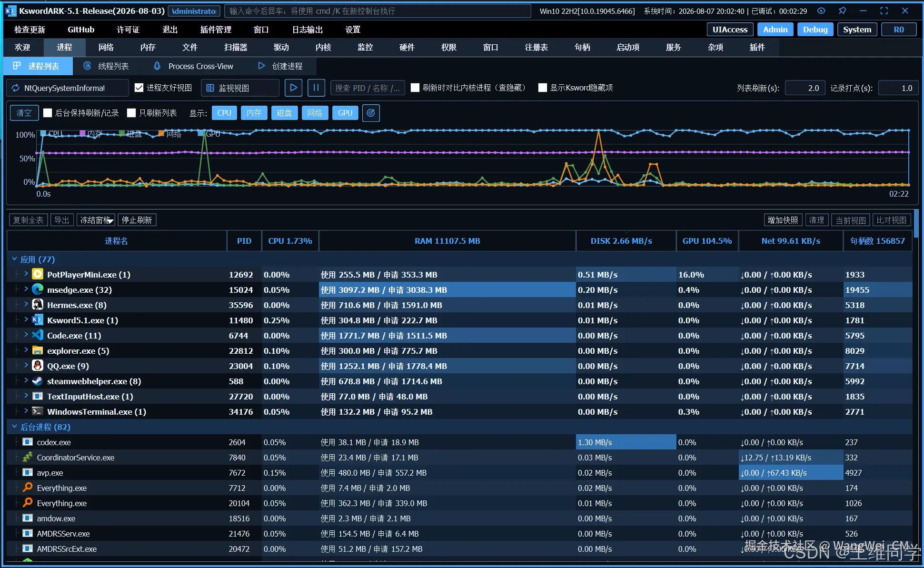
Task: Expand the explorer.exe (5) process tree
Action: pos(26,350)
